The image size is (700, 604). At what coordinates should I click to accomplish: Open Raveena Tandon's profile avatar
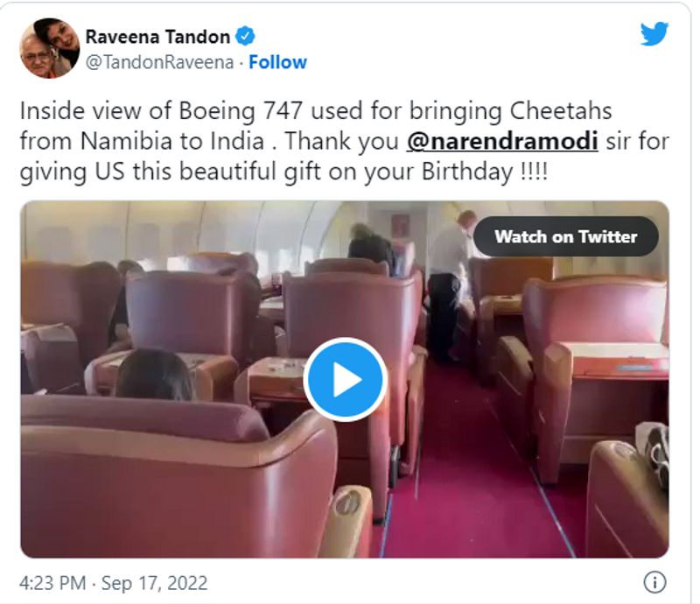tap(50, 48)
